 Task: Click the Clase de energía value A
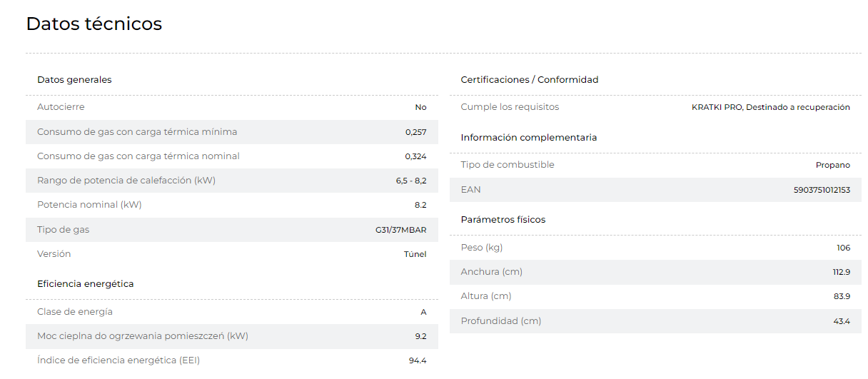(x=424, y=312)
